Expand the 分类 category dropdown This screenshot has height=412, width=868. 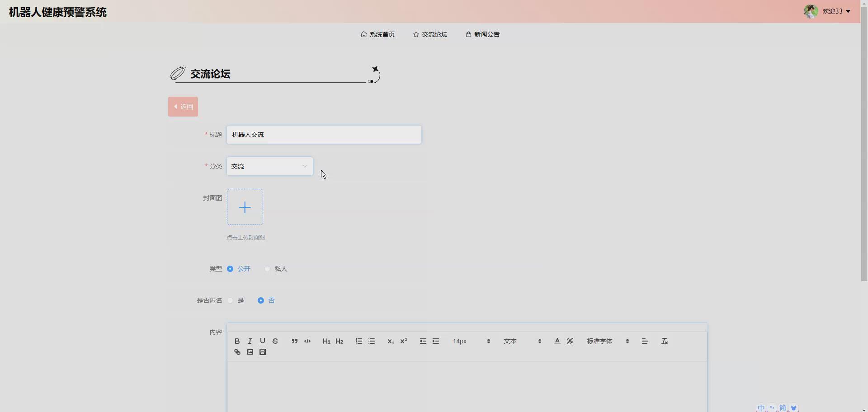tap(270, 166)
